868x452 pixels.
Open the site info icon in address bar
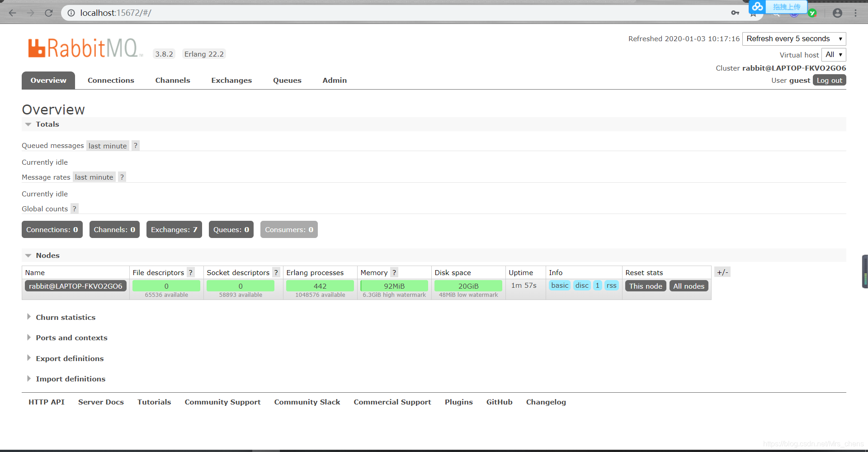click(71, 13)
